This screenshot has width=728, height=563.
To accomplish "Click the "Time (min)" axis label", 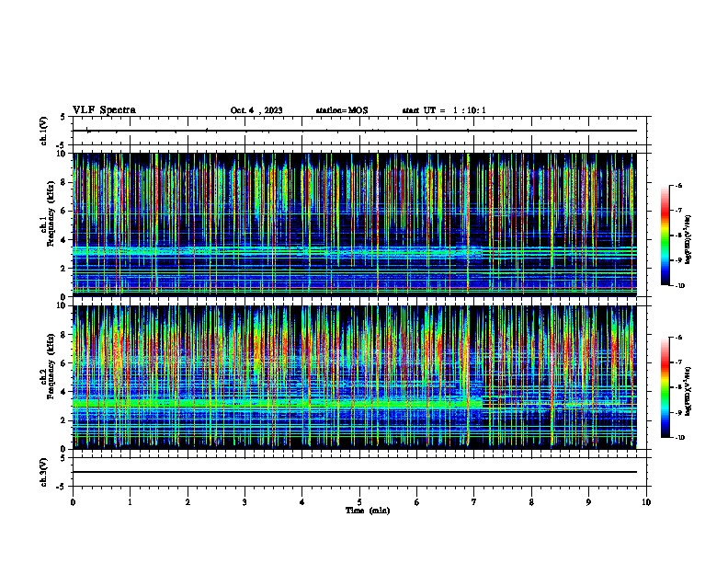I will click(368, 511).
